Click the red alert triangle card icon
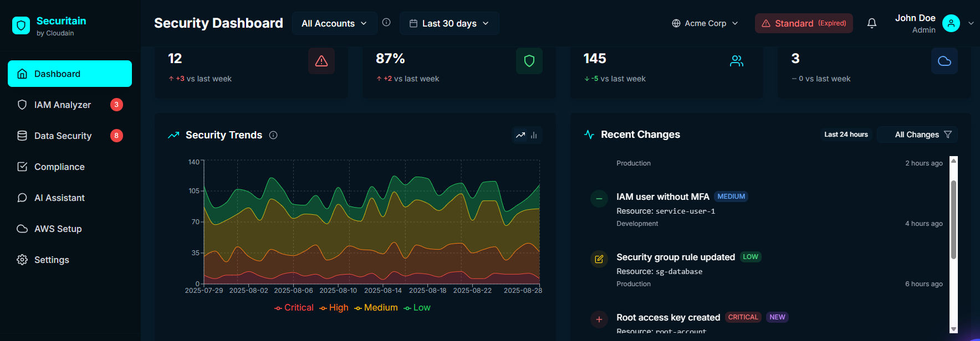The width and height of the screenshot is (980, 341). [321, 61]
